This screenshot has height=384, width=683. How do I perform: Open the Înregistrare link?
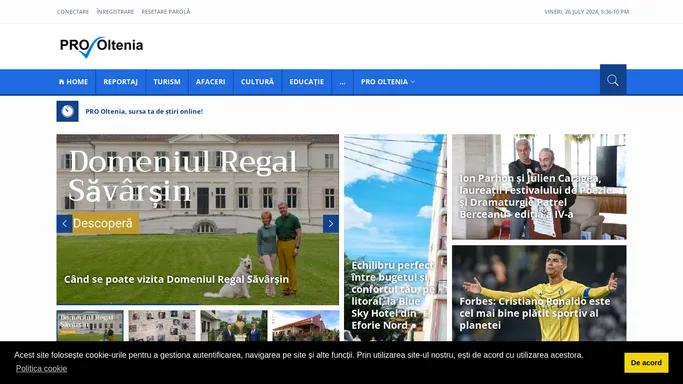(115, 12)
